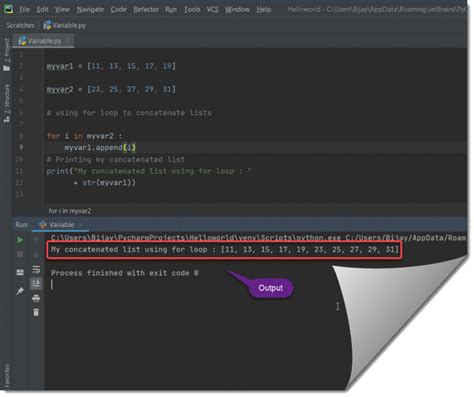Click line number 2 in the gutter

coord(21,66)
